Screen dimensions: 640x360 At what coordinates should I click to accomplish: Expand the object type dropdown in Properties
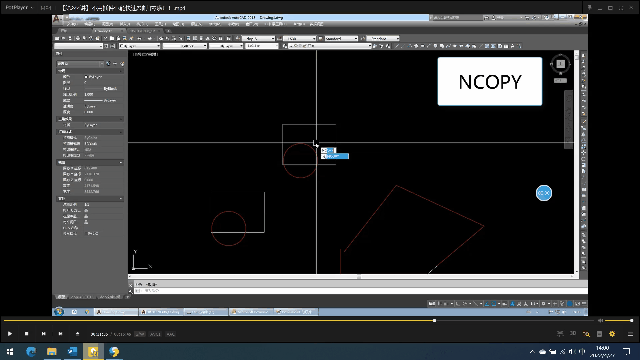coord(80,64)
